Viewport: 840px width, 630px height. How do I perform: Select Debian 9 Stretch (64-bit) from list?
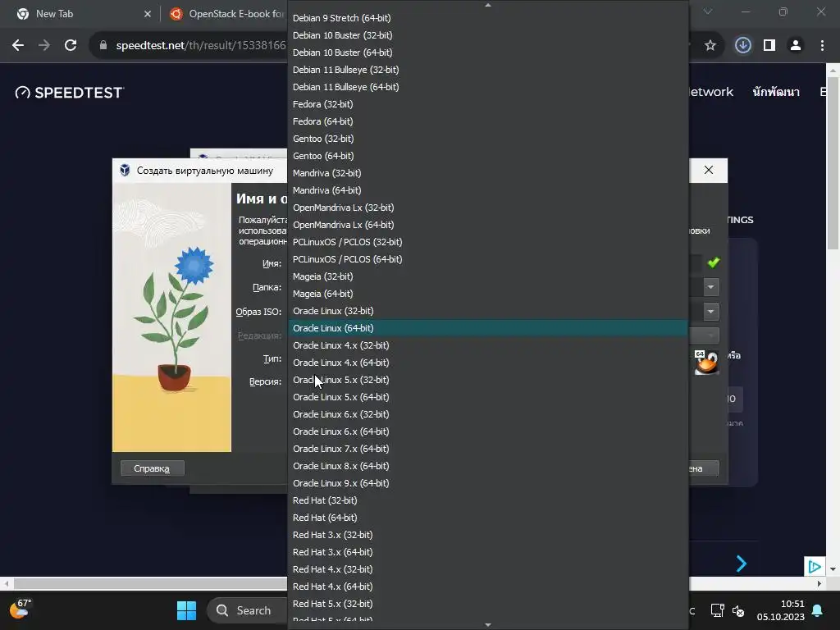[488, 18]
